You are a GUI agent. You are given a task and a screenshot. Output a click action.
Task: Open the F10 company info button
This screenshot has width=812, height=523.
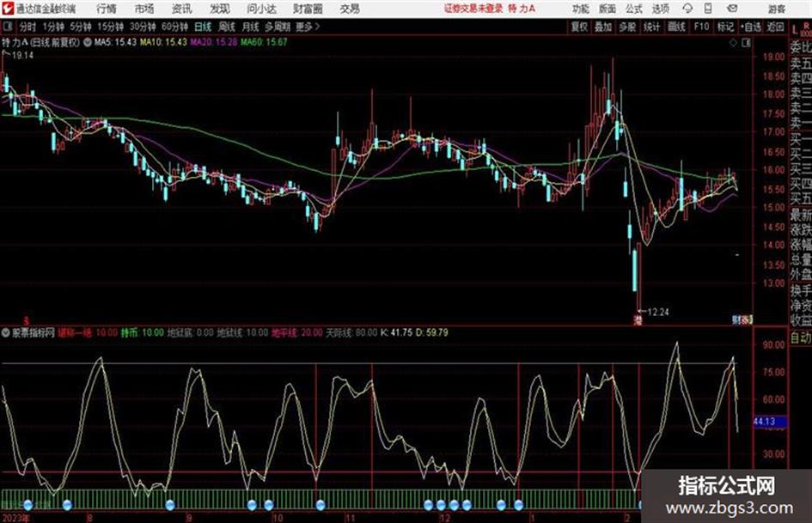701,27
